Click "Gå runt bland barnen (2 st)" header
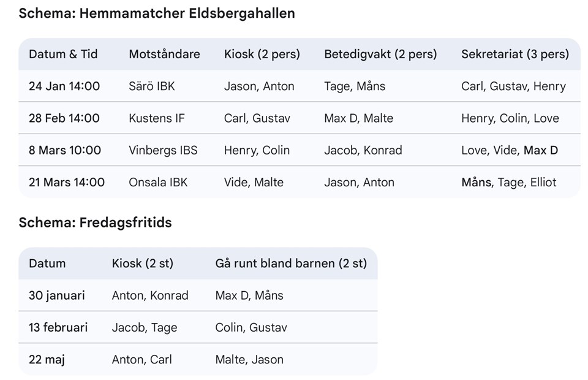This screenshot has width=588, height=380. point(291,264)
